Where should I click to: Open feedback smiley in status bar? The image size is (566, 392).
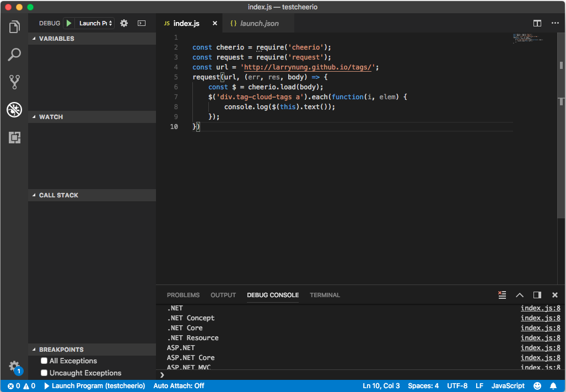coord(537,386)
